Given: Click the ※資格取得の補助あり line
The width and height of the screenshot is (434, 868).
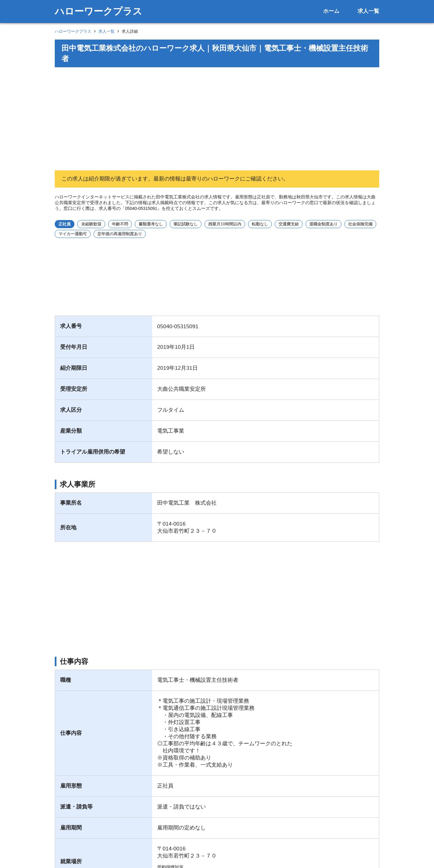Looking at the screenshot, I should click(x=184, y=758).
